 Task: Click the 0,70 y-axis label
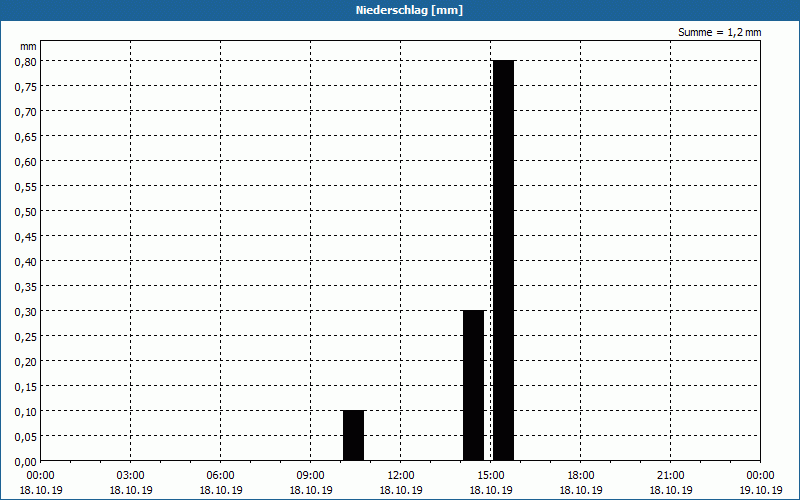[x=26, y=112]
